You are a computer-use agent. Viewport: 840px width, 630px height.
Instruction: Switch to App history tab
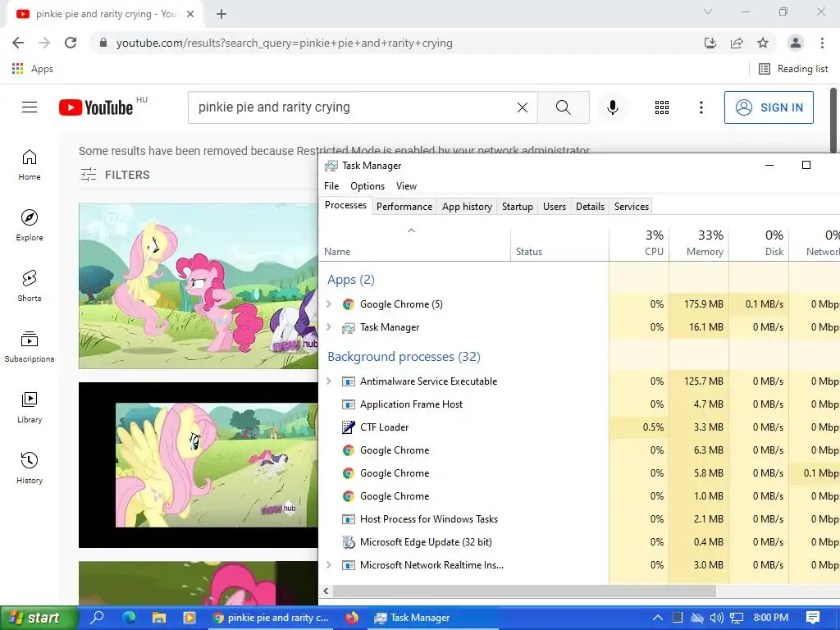pyautogui.click(x=467, y=206)
